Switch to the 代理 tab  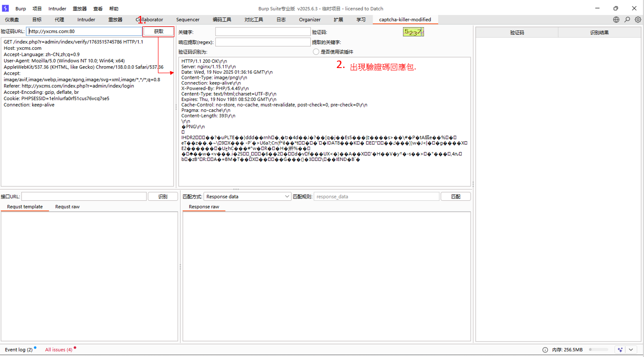click(59, 20)
